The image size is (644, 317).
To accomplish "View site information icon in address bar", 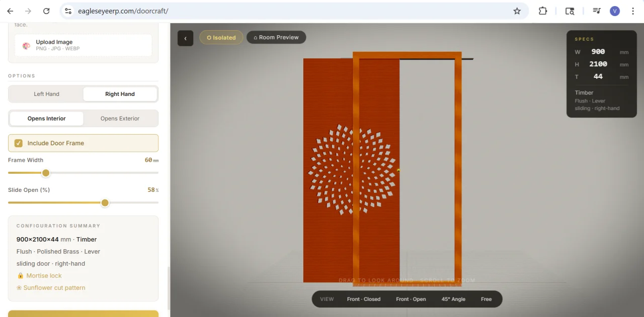I will [x=68, y=11].
